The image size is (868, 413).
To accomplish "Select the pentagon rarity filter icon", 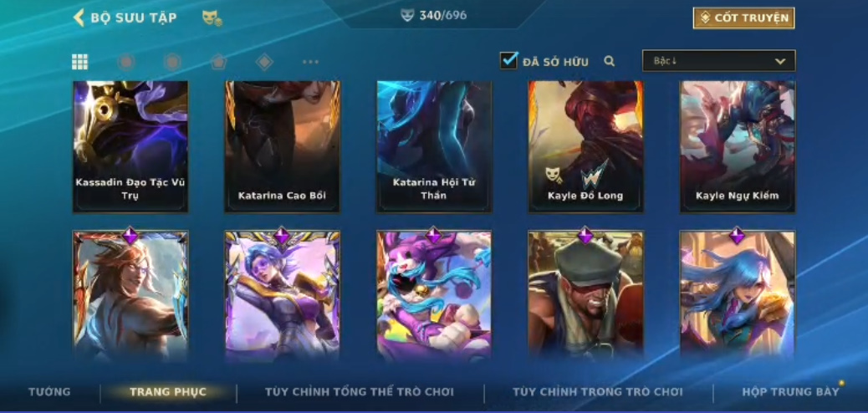I will point(218,62).
